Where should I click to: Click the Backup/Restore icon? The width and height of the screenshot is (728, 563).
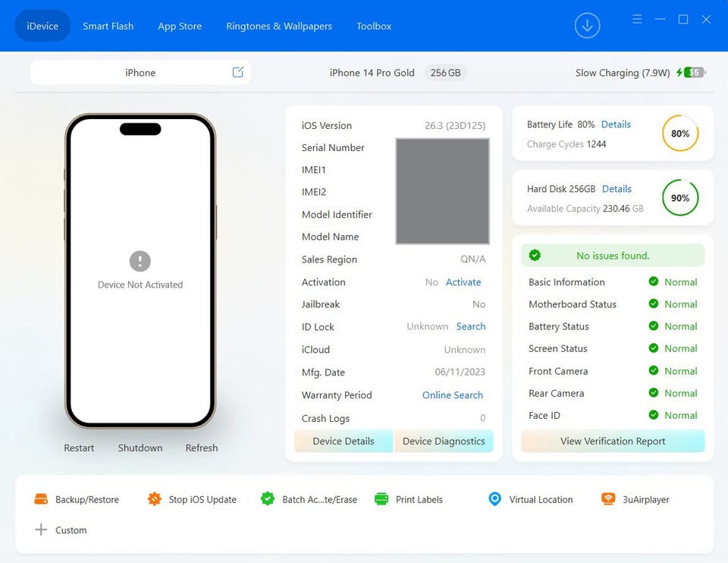tap(41, 499)
